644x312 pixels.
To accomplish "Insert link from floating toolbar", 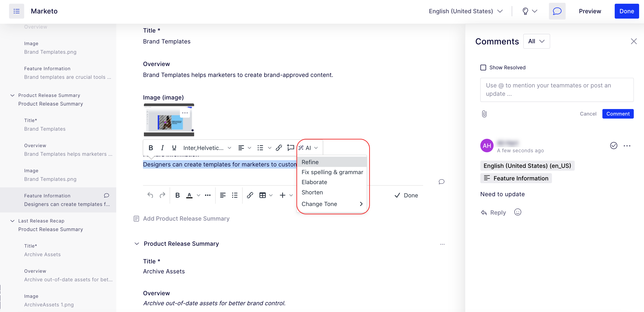I will 279,148.
